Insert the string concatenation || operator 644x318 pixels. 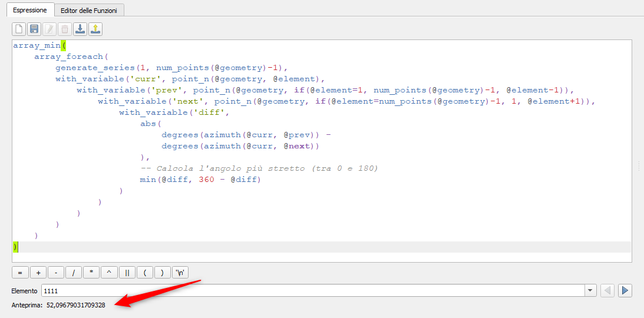(127, 273)
